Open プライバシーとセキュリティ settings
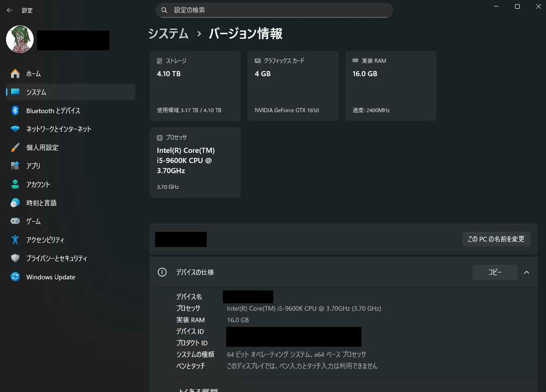The width and height of the screenshot is (546, 392). [x=70, y=258]
